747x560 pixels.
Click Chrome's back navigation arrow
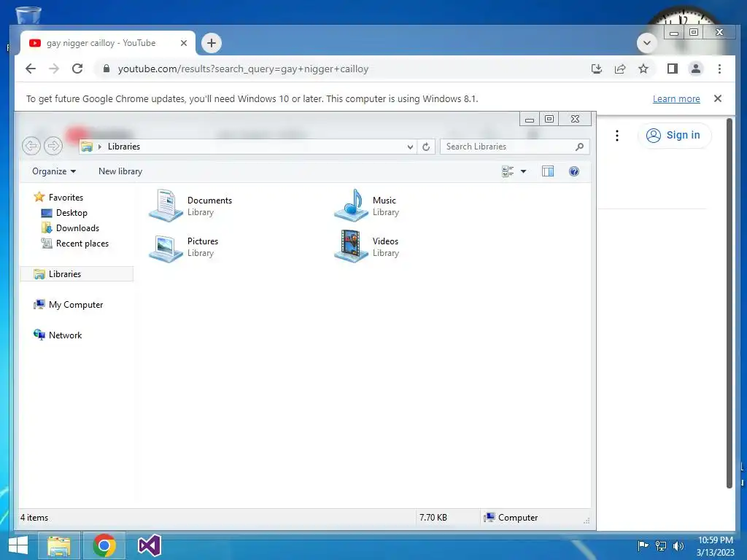(31, 69)
